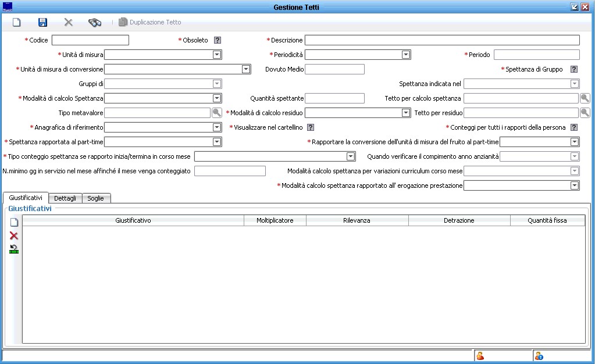The image size is (595, 364).
Task: Toggle the Obsoleto checkbox
Action: click(x=218, y=40)
